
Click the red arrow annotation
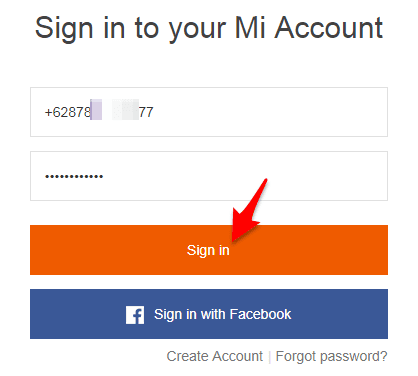[x=248, y=210]
